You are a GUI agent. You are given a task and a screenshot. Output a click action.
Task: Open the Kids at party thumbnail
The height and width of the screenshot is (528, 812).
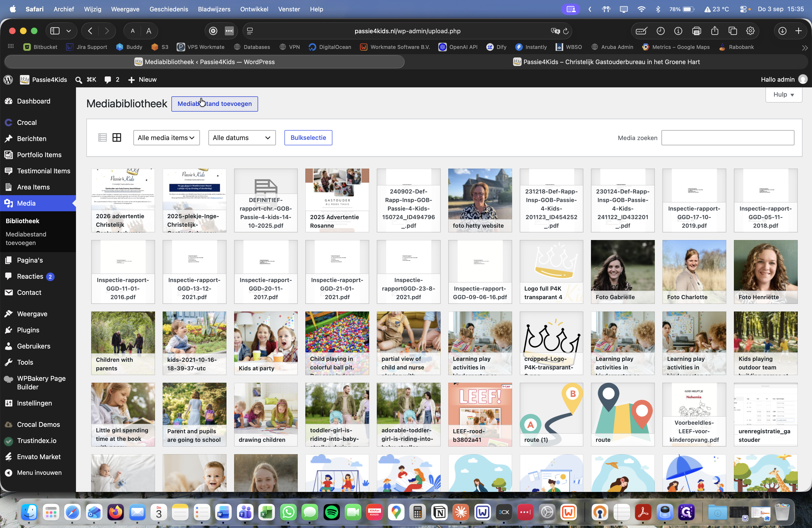tap(265, 343)
